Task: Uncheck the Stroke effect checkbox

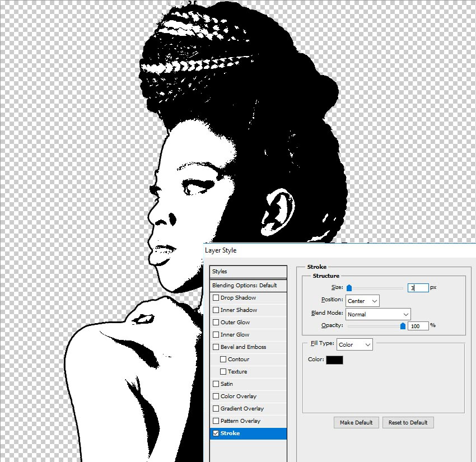Action: click(216, 433)
